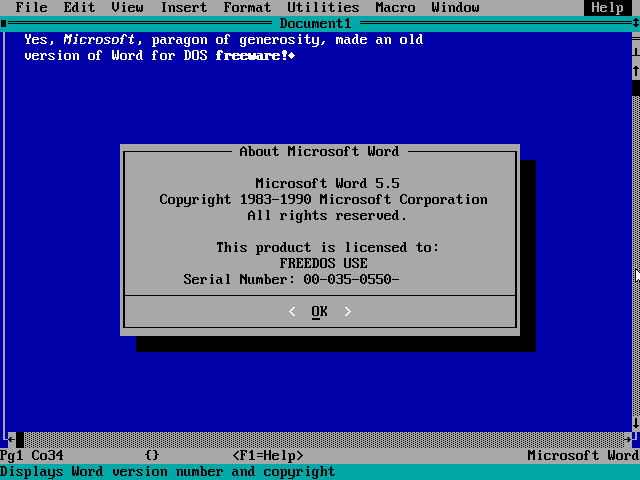Open the Macro menu
This screenshot has width=640, height=480.
click(395, 7)
